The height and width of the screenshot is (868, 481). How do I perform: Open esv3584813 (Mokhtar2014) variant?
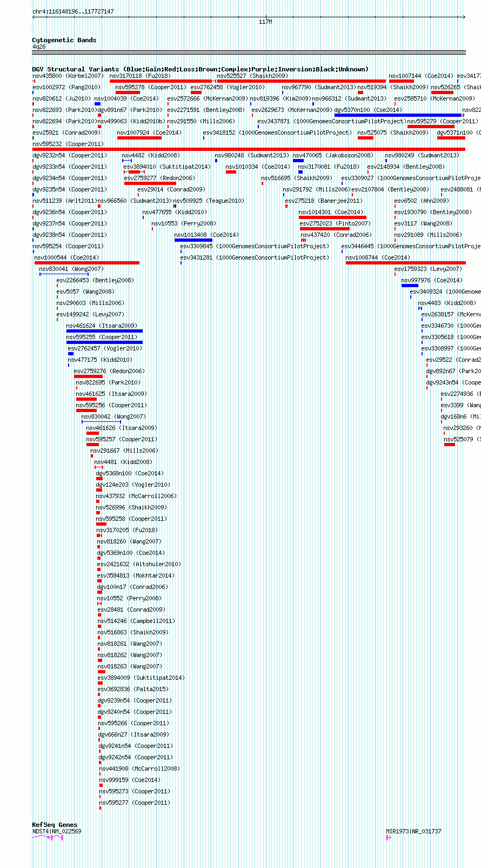136,575
